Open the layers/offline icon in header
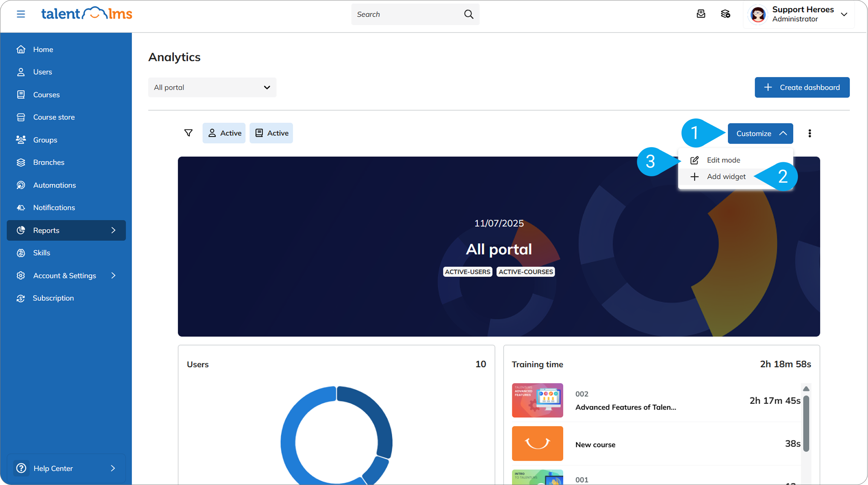 (725, 14)
